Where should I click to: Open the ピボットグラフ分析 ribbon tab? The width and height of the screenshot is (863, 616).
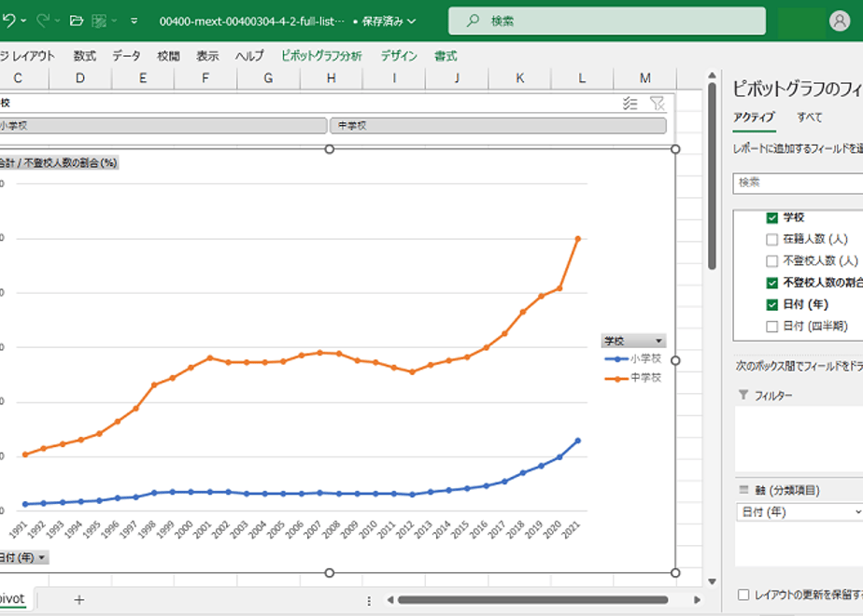tap(322, 56)
